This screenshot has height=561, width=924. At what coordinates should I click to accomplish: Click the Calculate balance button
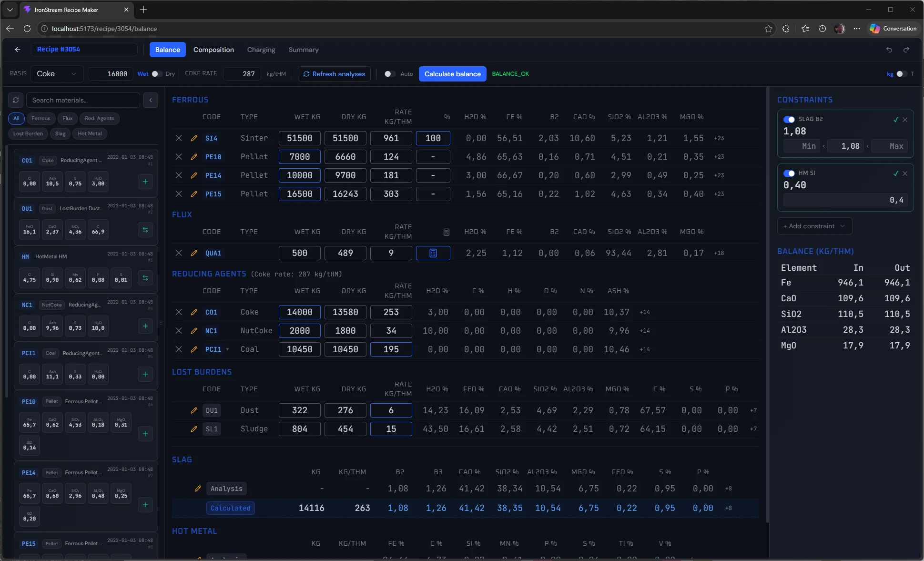(x=453, y=74)
